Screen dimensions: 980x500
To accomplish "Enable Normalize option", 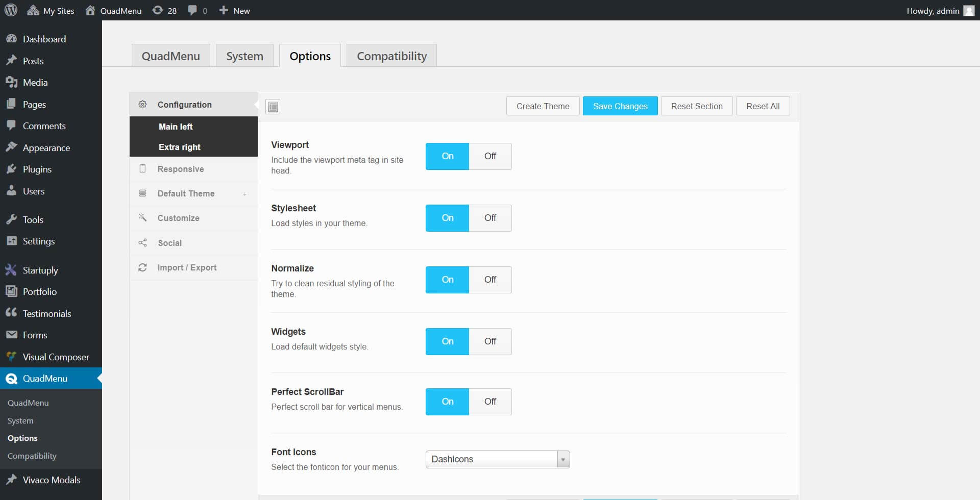I will [447, 280].
